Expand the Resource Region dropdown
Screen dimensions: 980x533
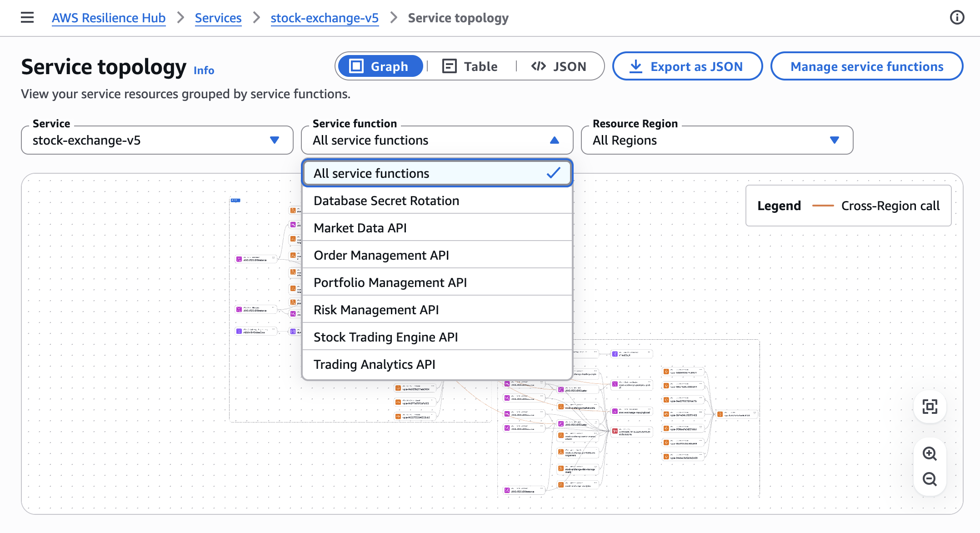click(717, 140)
